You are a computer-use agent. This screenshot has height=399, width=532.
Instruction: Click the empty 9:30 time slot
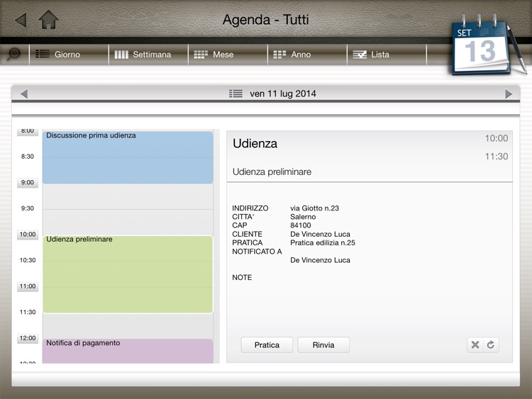click(128, 223)
